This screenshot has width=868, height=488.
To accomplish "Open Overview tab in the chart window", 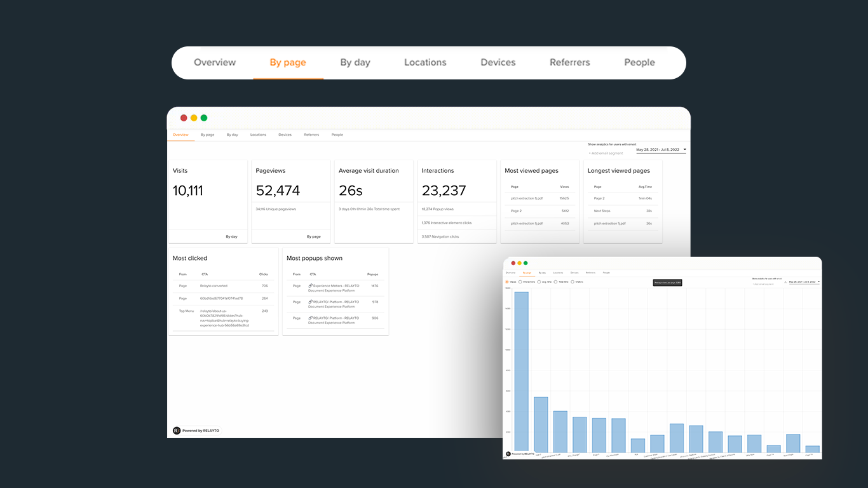I will pos(510,273).
